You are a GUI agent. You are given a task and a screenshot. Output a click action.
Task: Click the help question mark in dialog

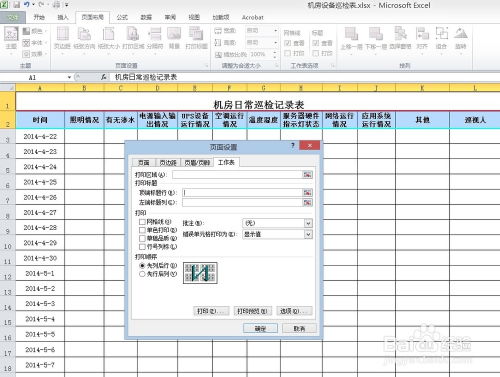(293, 145)
